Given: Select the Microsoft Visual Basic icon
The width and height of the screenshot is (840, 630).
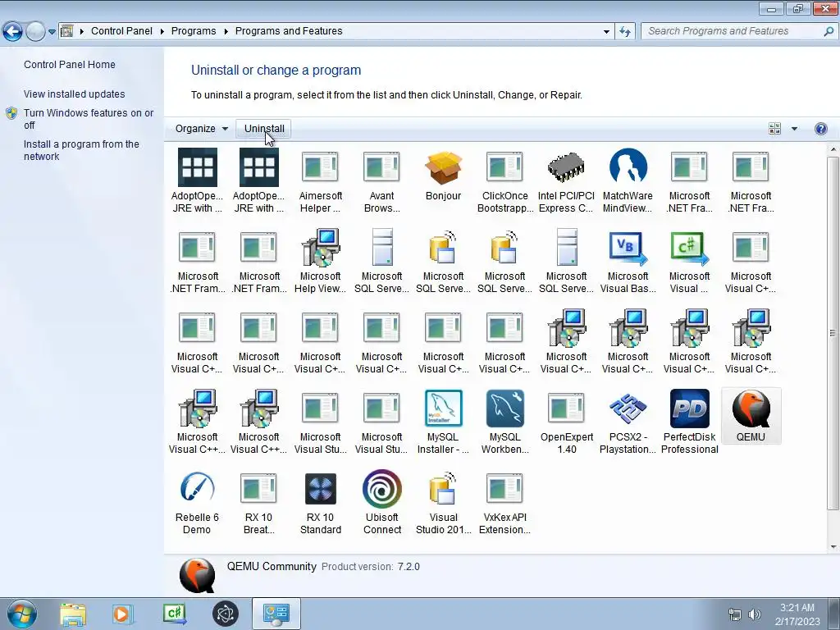Looking at the screenshot, I should (628, 248).
